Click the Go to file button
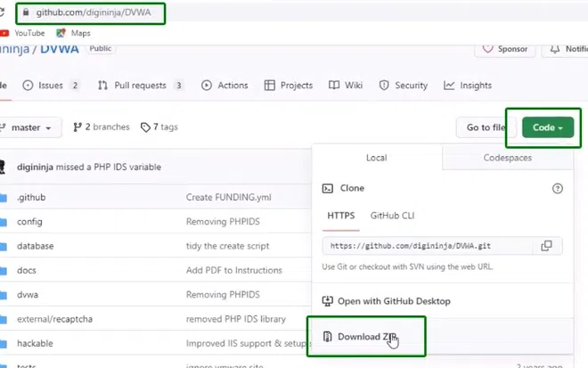The width and height of the screenshot is (588, 368). [486, 127]
